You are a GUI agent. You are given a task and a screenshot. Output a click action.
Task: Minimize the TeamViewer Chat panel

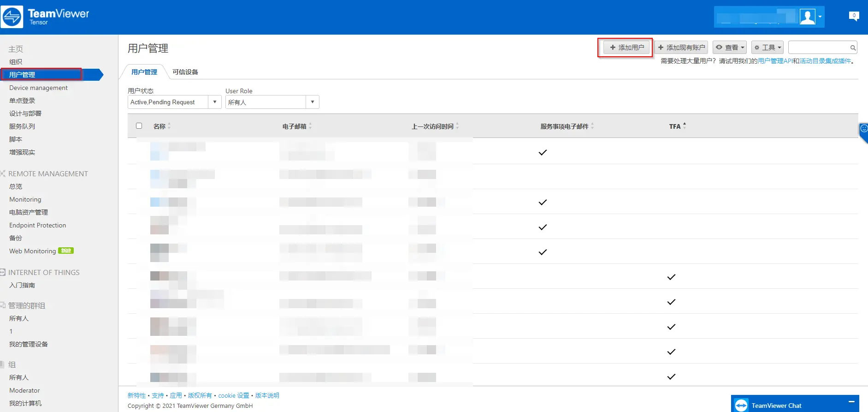point(851,402)
